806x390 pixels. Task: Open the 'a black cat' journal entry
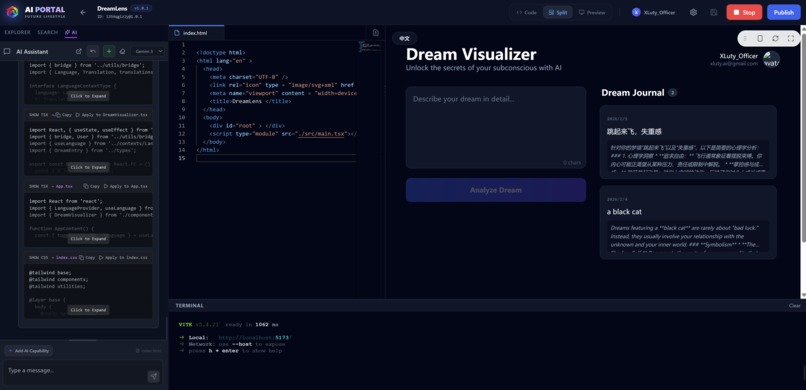pos(688,222)
